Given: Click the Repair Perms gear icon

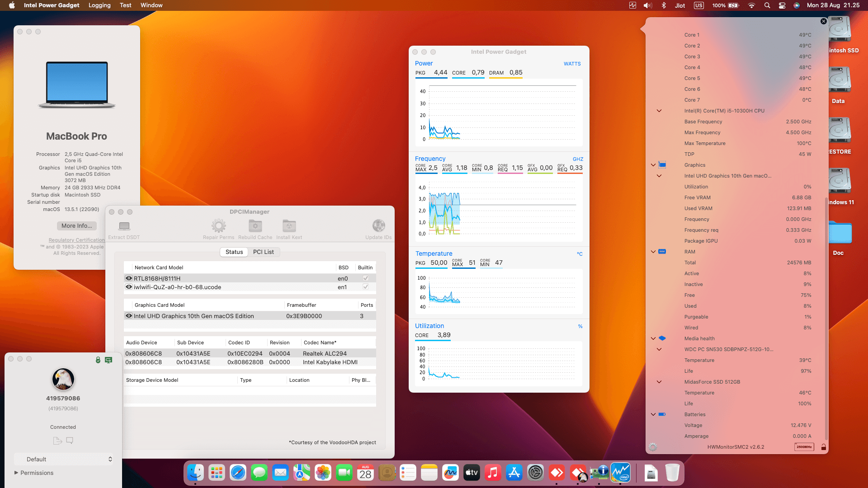Looking at the screenshot, I should tap(219, 225).
